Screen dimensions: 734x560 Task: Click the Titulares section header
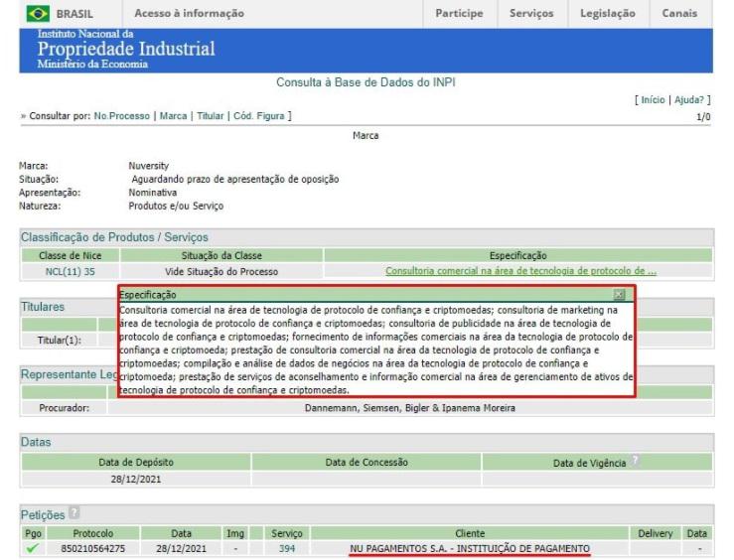(x=43, y=307)
